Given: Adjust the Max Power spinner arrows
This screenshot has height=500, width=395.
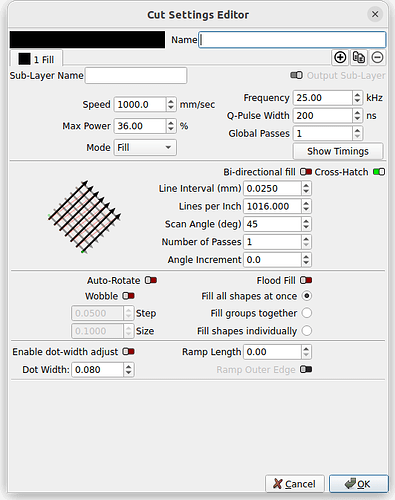Looking at the screenshot, I should 171,126.
